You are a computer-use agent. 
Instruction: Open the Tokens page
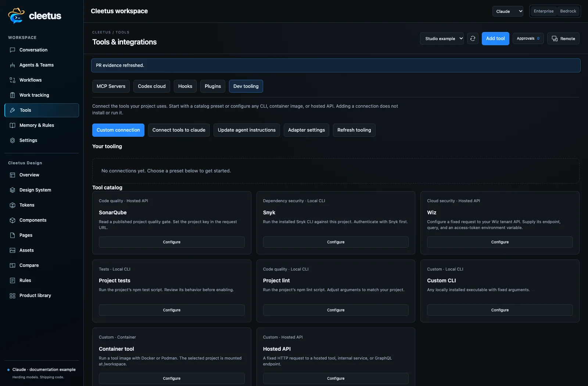coord(42,205)
